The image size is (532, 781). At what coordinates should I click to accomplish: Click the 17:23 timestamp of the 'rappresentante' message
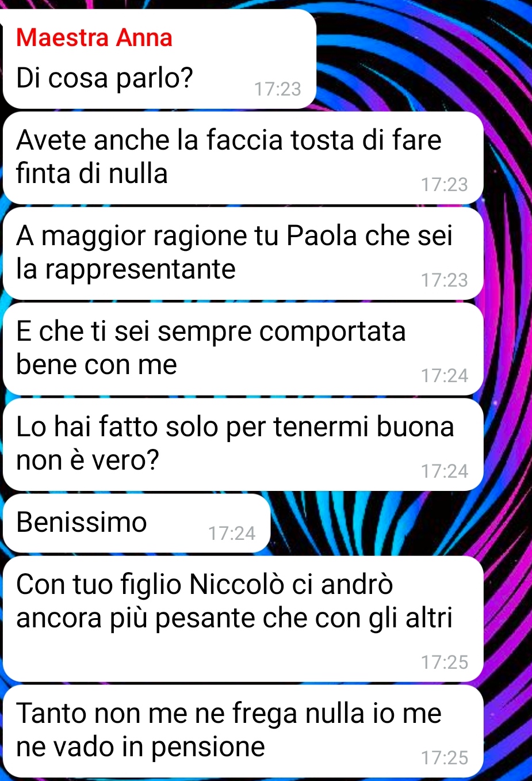(445, 280)
